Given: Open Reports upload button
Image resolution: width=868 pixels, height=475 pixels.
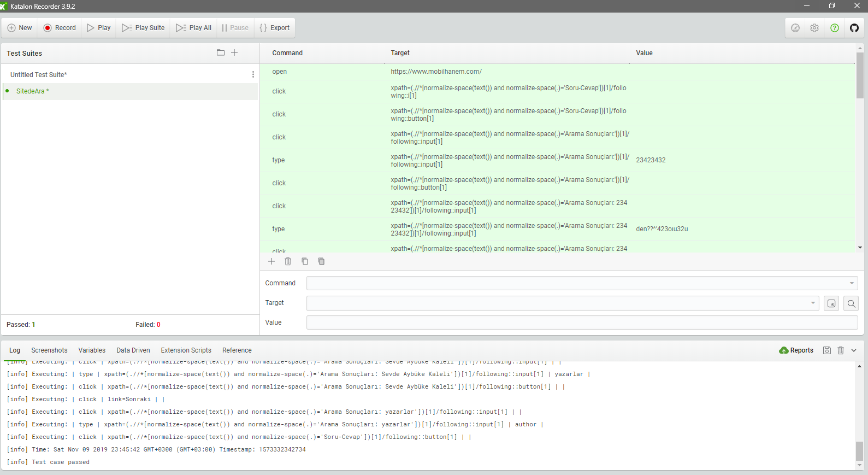Looking at the screenshot, I should (x=796, y=350).
